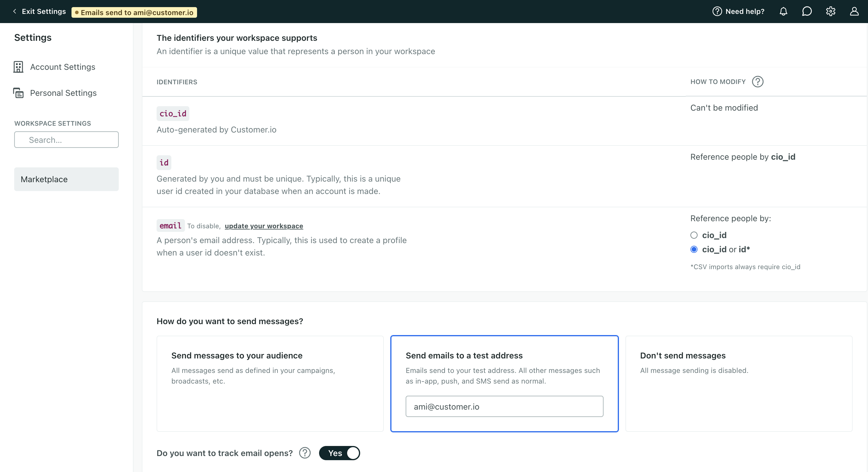Image resolution: width=868 pixels, height=472 pixels.
Task: Select the cio_id only radio button
Action: pos(694,235)
